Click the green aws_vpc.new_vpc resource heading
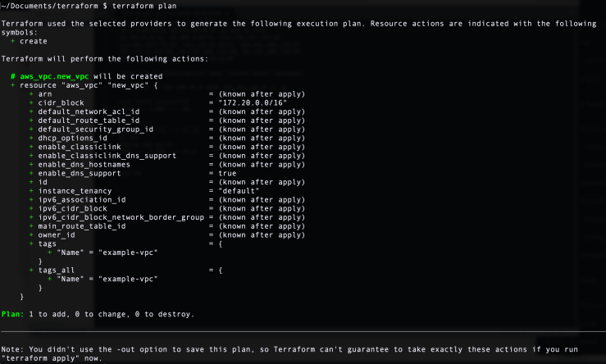The width and height of the screenshot is (606, 364). pos(54,76)
